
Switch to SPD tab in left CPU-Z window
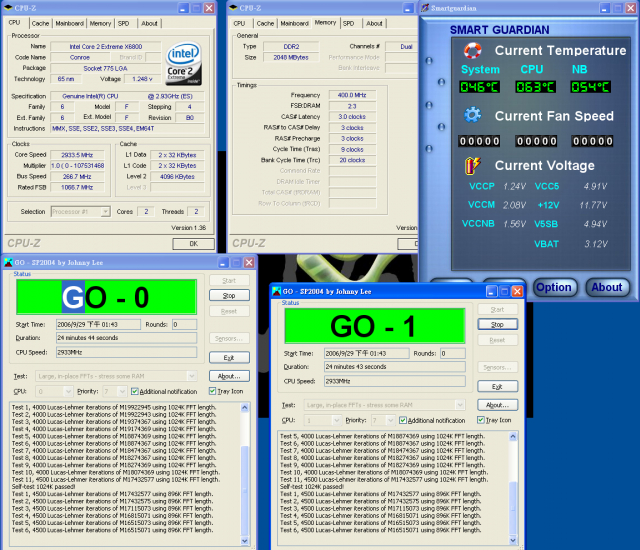coord(124,24)
